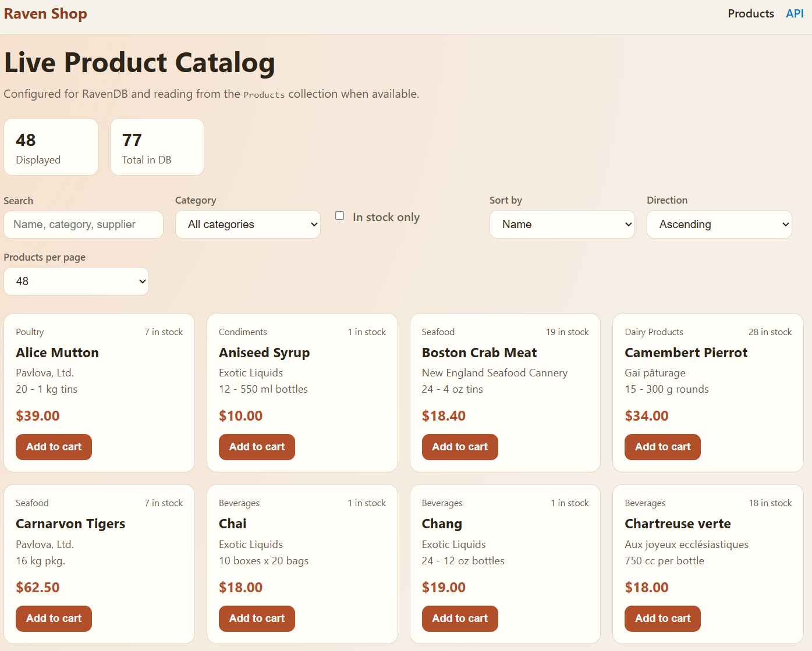The image size is (812, 651).
Task: Add Alice Mutton to cart
Action: point(54,447)
